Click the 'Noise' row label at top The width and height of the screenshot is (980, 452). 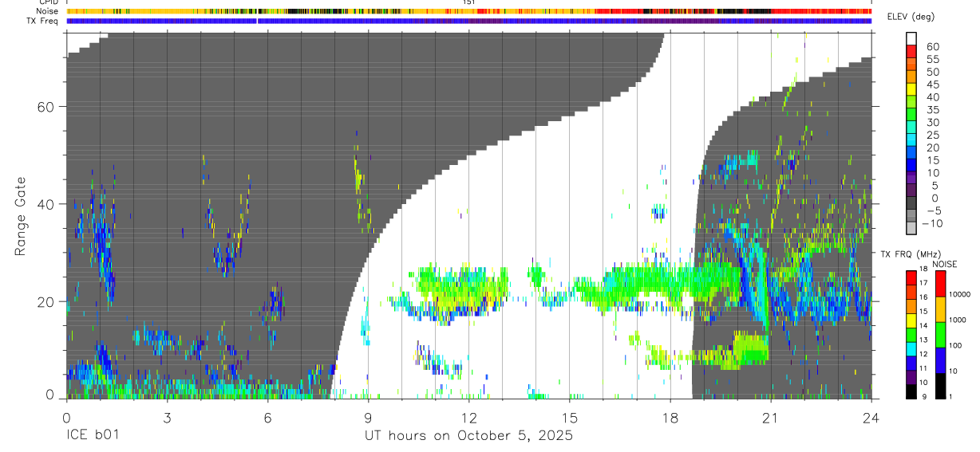(x=47, y=11)
